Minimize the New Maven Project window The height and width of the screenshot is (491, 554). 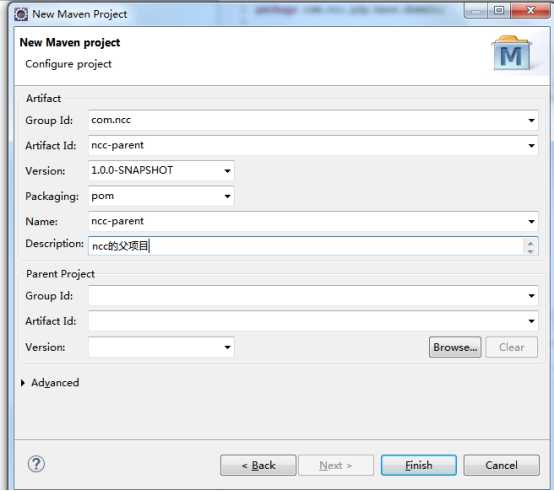(x=476, y=11)
